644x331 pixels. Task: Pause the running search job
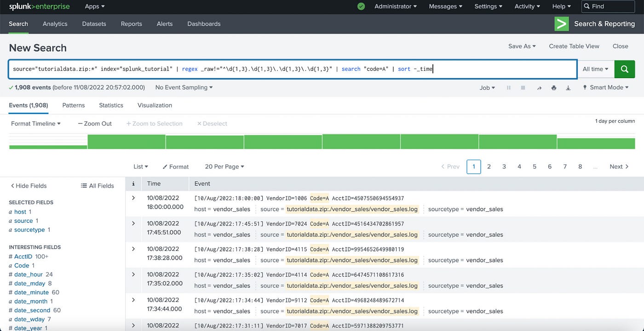[509, 87]
